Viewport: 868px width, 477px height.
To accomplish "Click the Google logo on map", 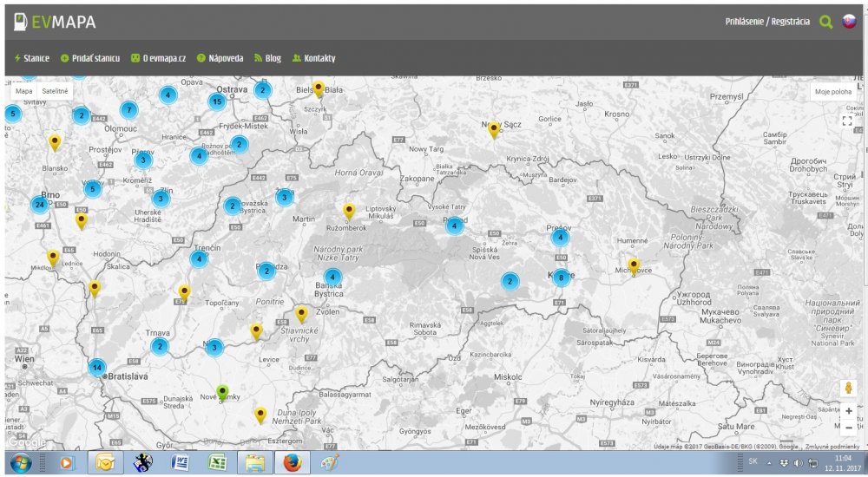I will (x=28, y=442).
